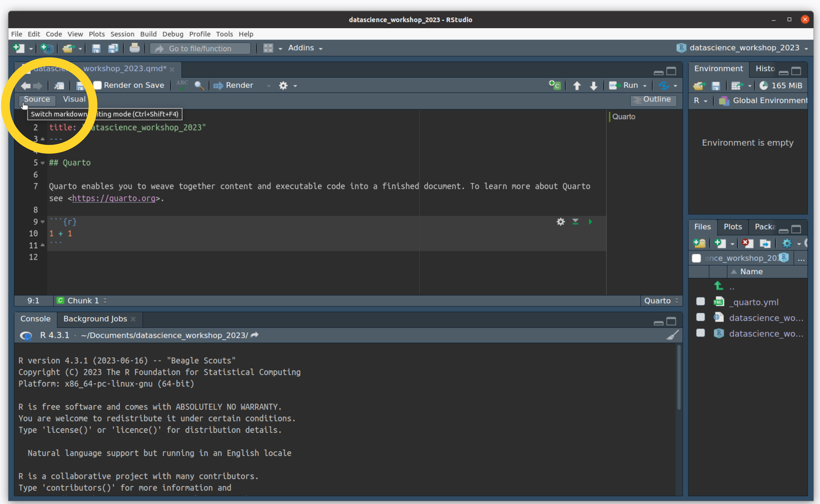This screenshot has width=820, height=504.
Task: Switch to the Visual editing mode
Action: coord(74,99)
